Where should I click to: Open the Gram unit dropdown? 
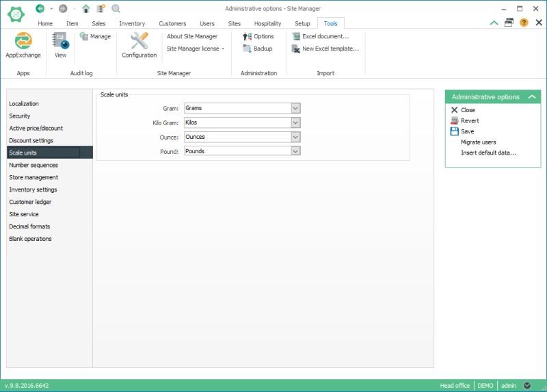coord(295,108)
